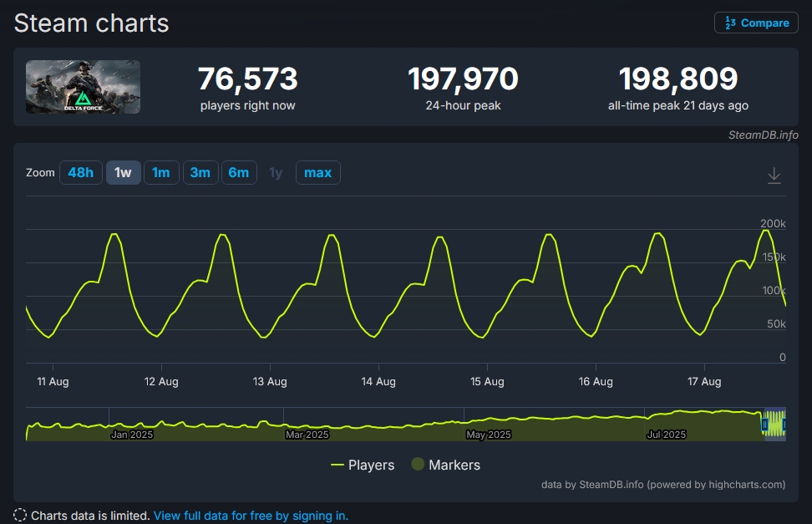Click the 16 Aug axis label

tap(596, 381)
